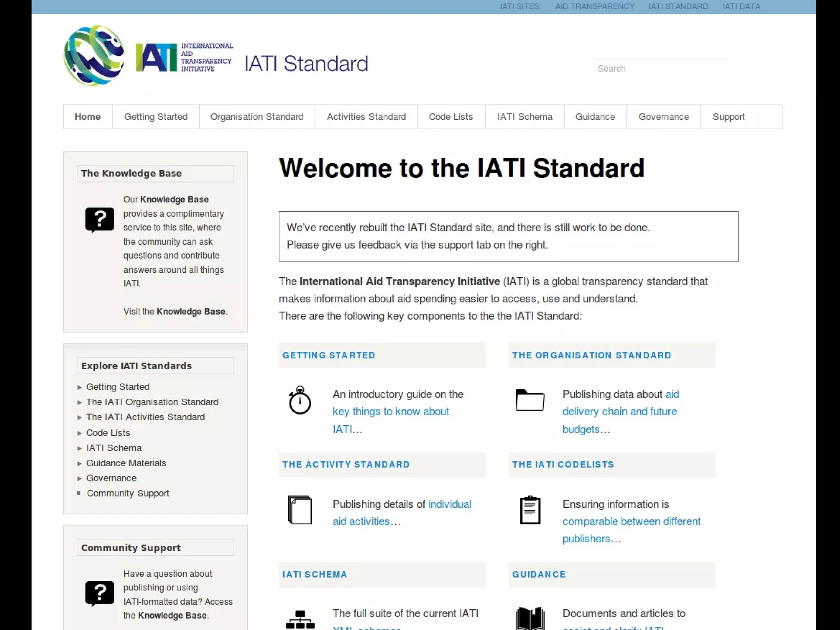Expand the Code Lists sidebar arrow
This screenshot has width=840, height=630.
80,433
